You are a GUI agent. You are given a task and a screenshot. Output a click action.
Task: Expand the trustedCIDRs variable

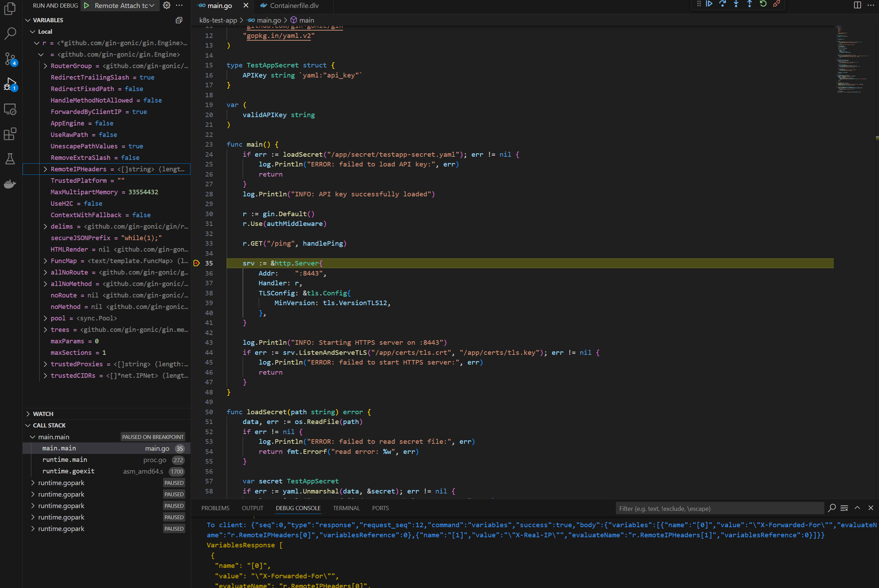[x=46, y=375]
